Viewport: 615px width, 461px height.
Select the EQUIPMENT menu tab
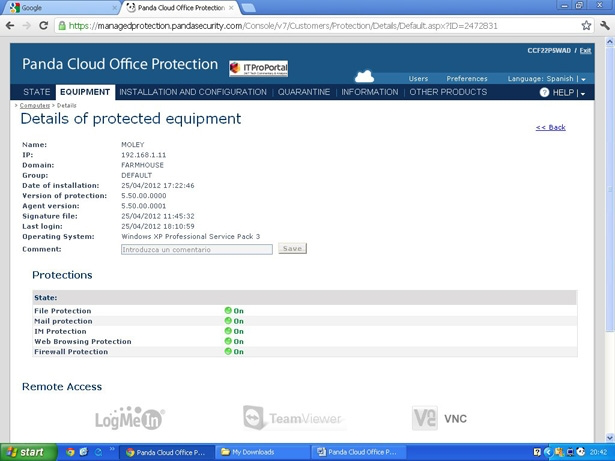tap(85, 92)
